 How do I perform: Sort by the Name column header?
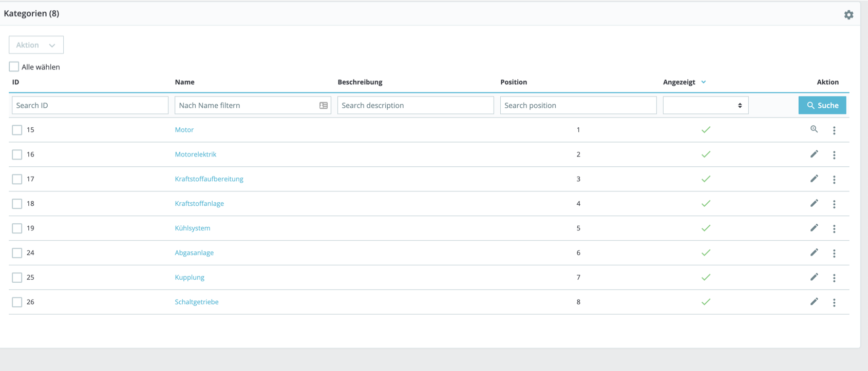184,82
